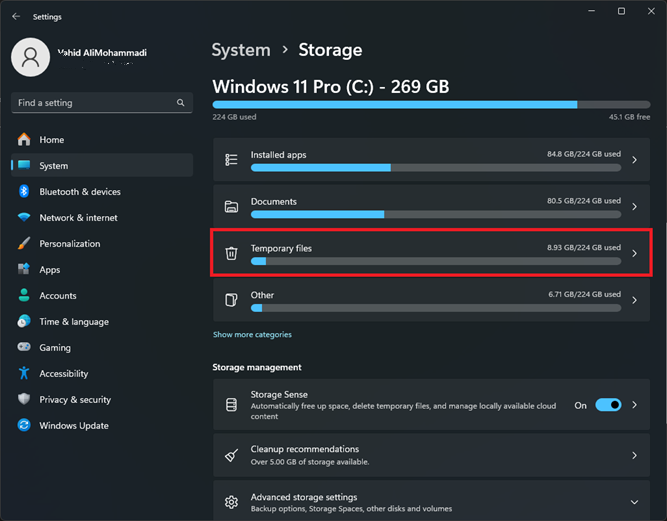
Task: Click the 224 GB used label
Action: click(x=234, y=117)
